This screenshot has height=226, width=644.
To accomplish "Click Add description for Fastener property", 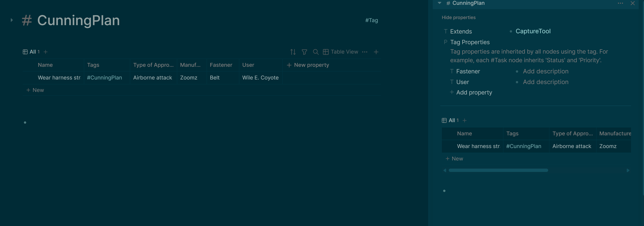I will (x=545, y=72).
